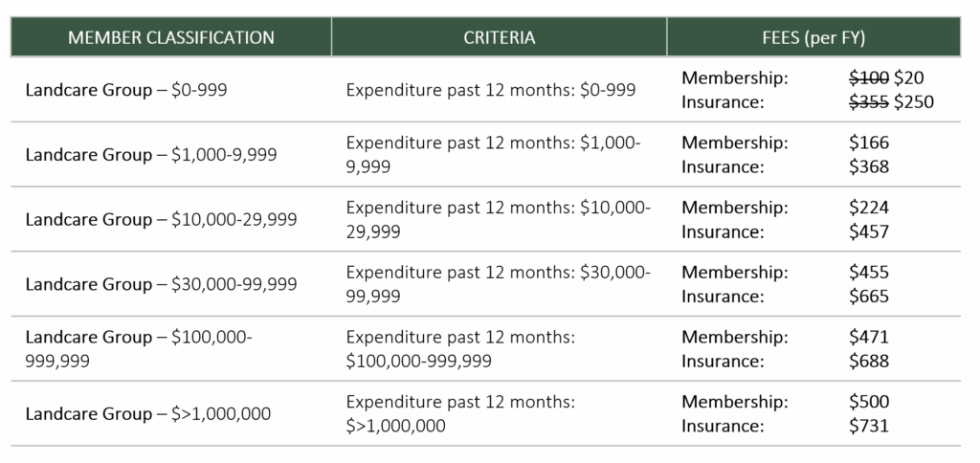Click the struck-through $100 membership fee
980x463 pixels.
(869, 78)
